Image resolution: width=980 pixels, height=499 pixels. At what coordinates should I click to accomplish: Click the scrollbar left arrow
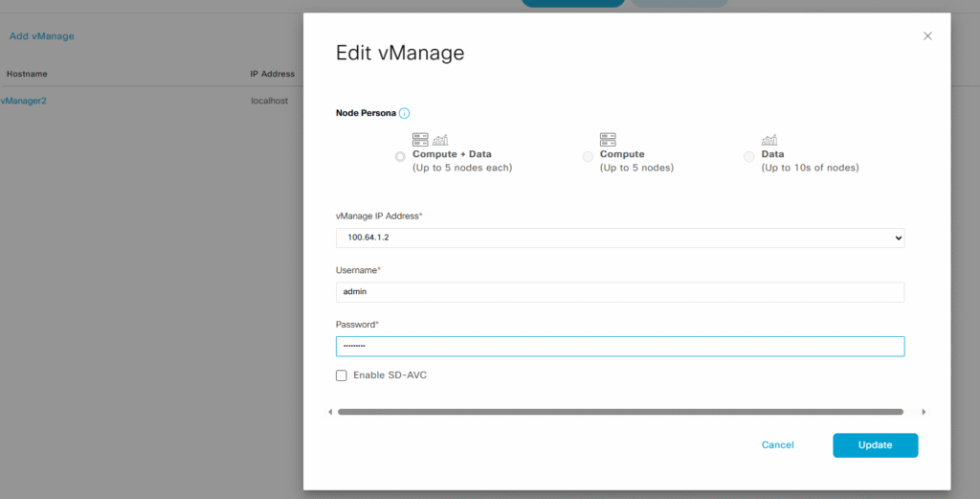(330, 412)
